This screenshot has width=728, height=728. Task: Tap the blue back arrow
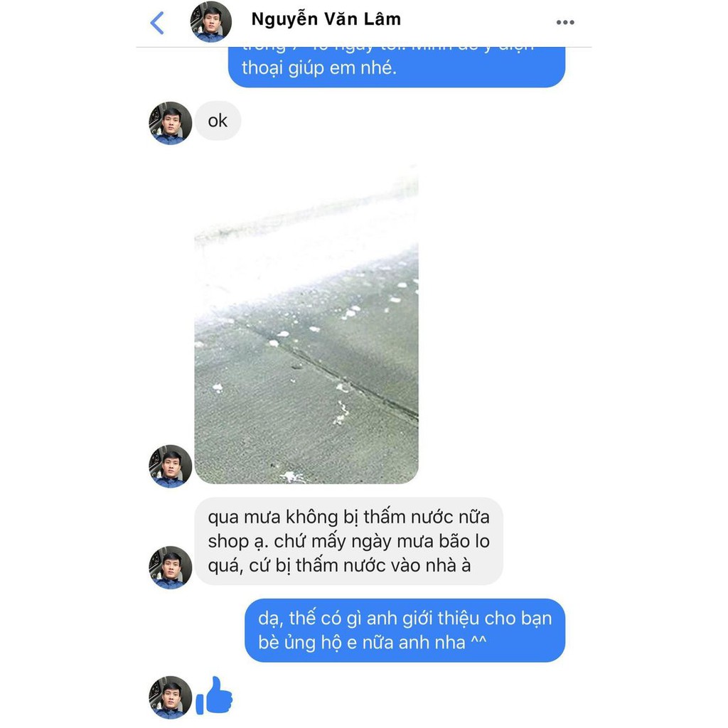[157, 23]
